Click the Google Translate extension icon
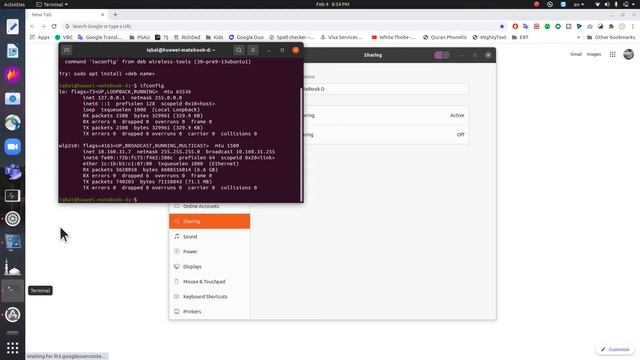Screen dimensions: 640x360 point(526,26)
